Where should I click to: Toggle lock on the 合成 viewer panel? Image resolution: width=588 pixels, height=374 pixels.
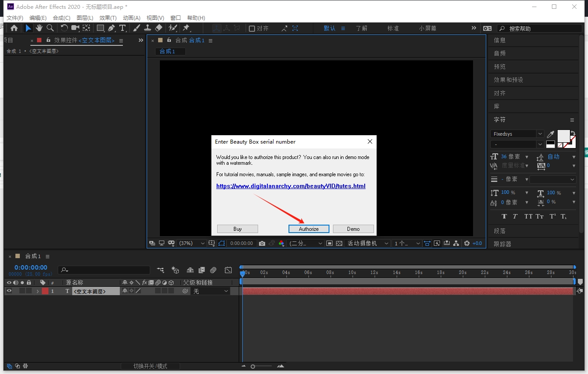tap(169, 40)
